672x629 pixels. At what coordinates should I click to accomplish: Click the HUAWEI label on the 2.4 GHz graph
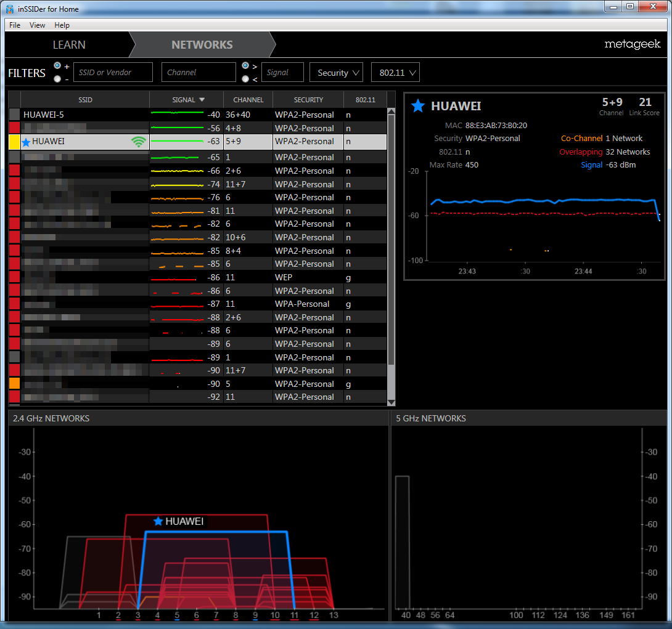(184, 521)
